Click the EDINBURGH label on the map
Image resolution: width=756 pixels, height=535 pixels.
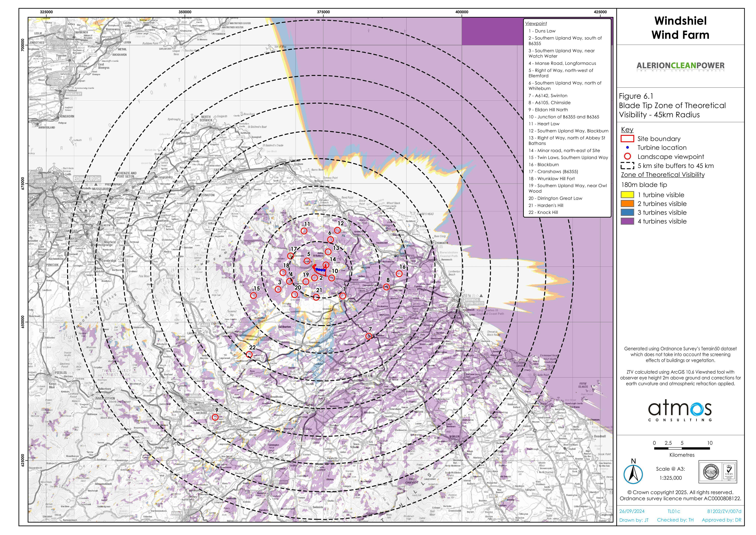point(87,179)
